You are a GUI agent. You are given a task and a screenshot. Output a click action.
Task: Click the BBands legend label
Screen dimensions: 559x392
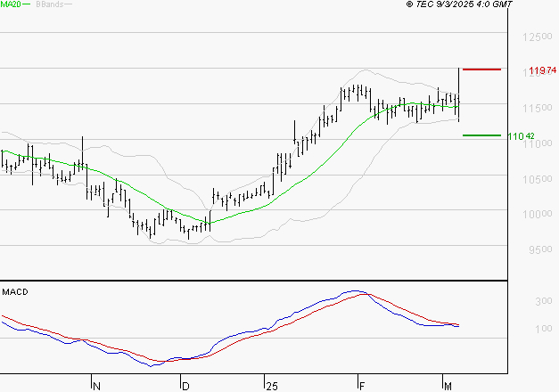click(50, 4)
